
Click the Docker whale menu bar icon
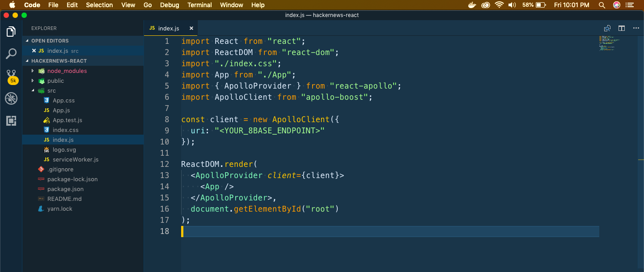[x=472, y=5]
